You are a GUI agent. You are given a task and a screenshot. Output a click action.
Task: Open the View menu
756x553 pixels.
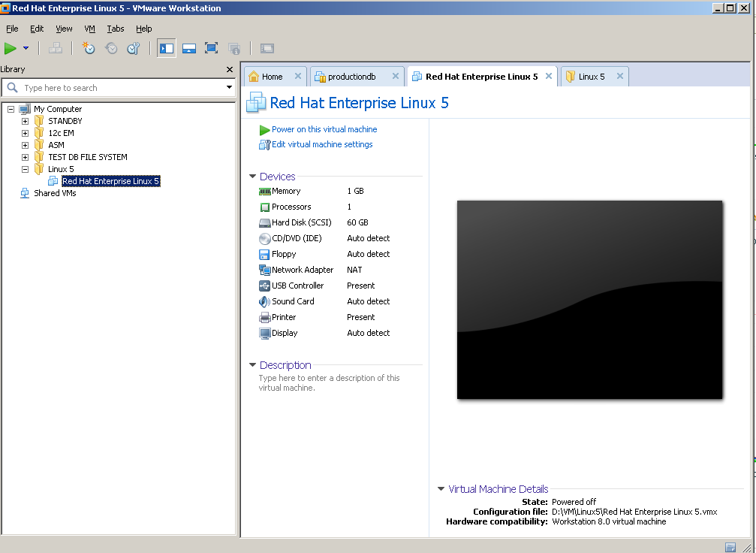(64, 29)
